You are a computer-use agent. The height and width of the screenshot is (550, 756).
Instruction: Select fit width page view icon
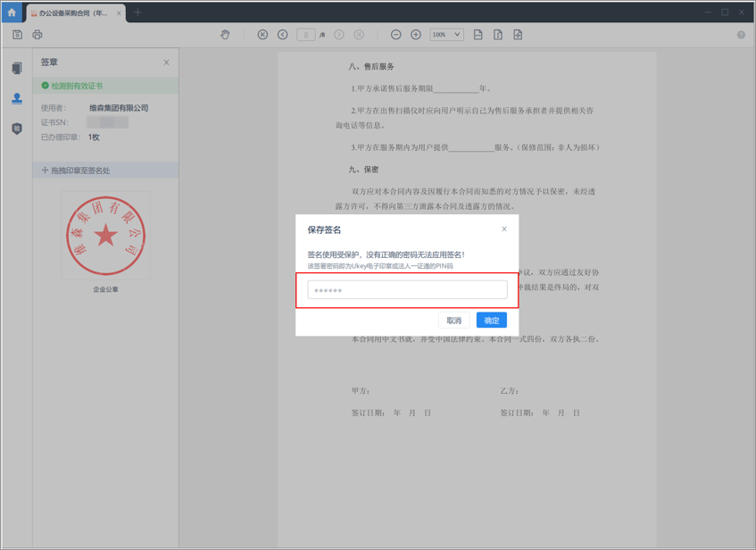(x=478, y=35)
